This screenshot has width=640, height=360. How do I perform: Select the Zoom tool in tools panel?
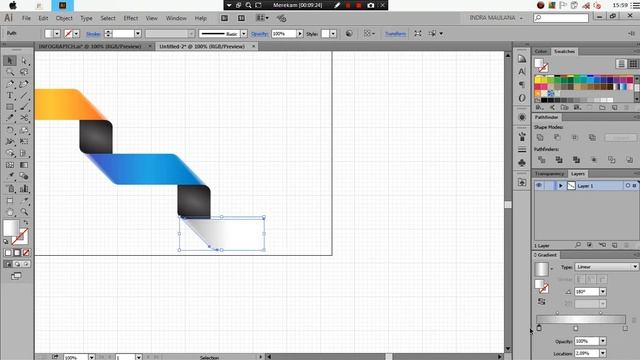[x=24, y=212]
